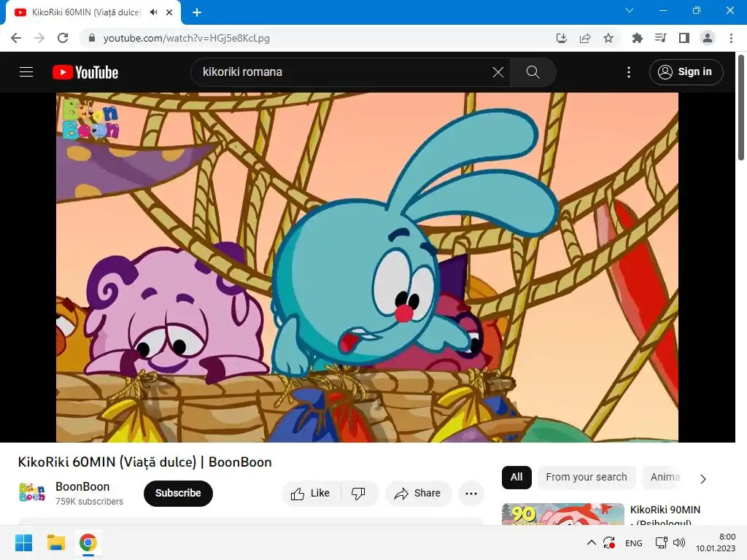Screen dimensions: 747x560
Task: Select the 'All' filter chip
Action: coord(516,477)
